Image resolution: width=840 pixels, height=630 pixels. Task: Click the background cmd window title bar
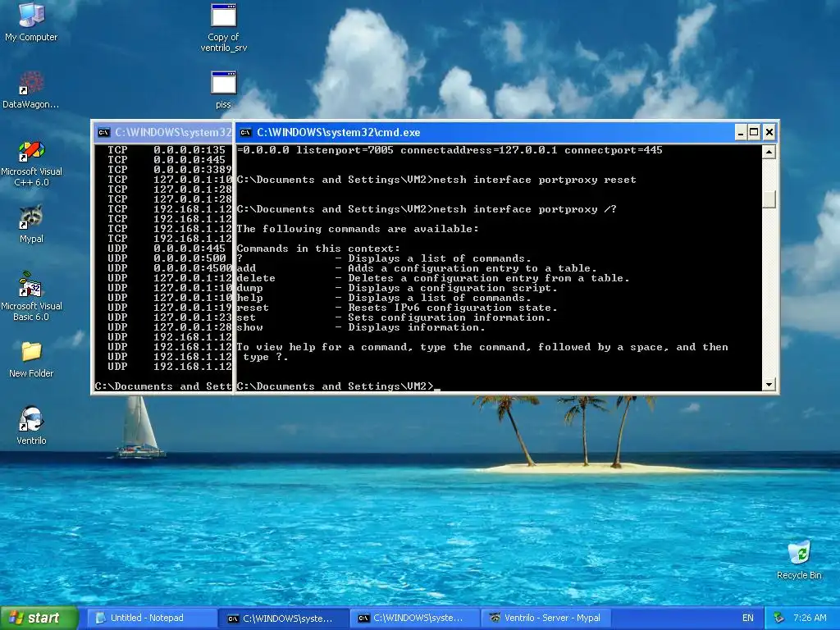tap(163, 132)
